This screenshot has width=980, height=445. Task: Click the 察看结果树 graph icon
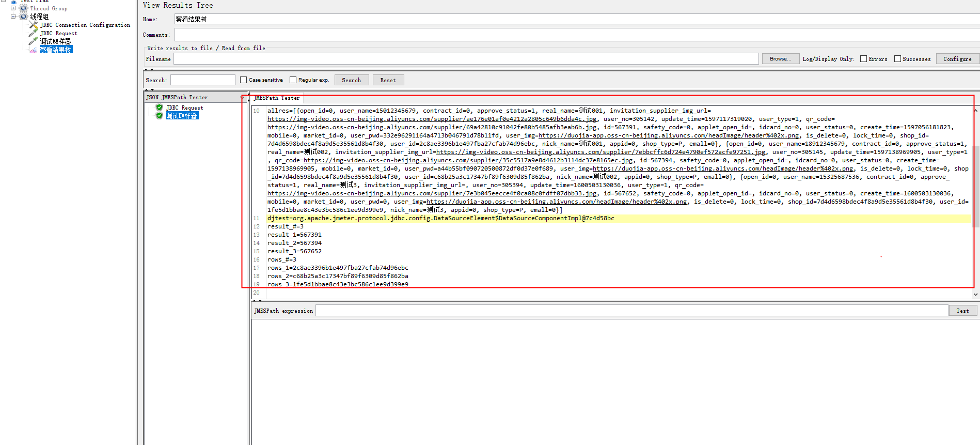tap(34, 50)
